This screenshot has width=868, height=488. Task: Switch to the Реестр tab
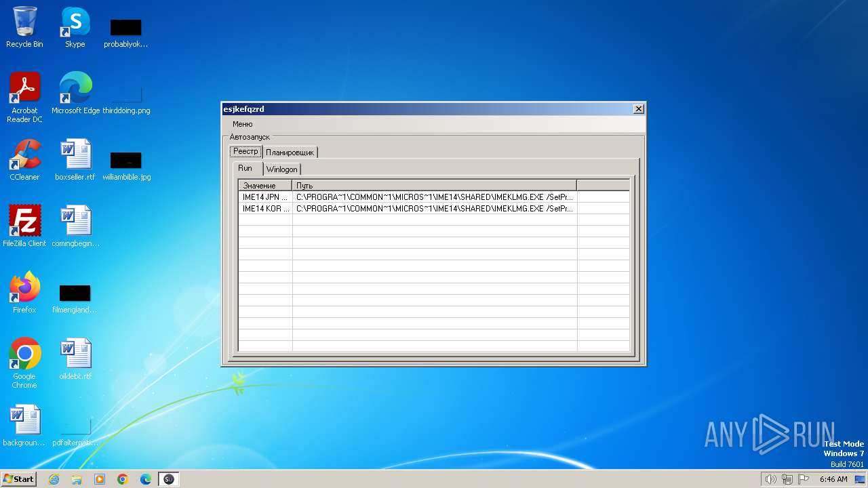tap(245, 151)
